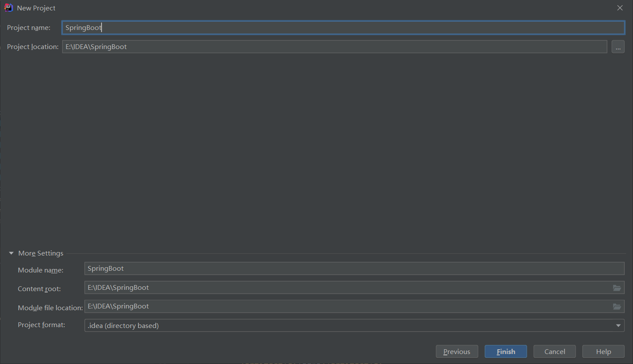Image resolution: width=633 pixels, height=364 pixels.
Task: Click the Project name label
Action: (x=29, y=28)
